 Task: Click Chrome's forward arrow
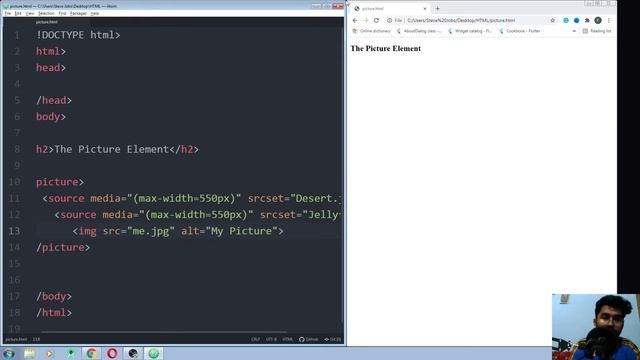[x=366, y=20]
